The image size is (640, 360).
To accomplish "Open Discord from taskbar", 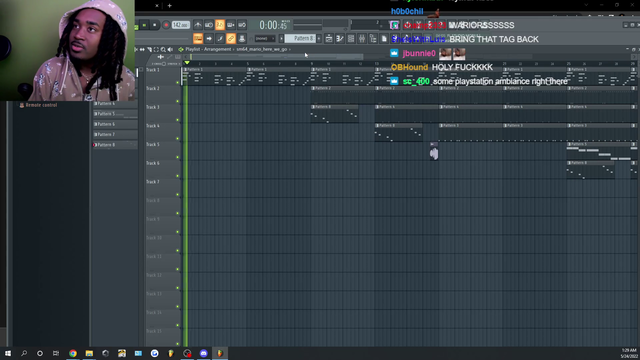I will pos(203,353).
